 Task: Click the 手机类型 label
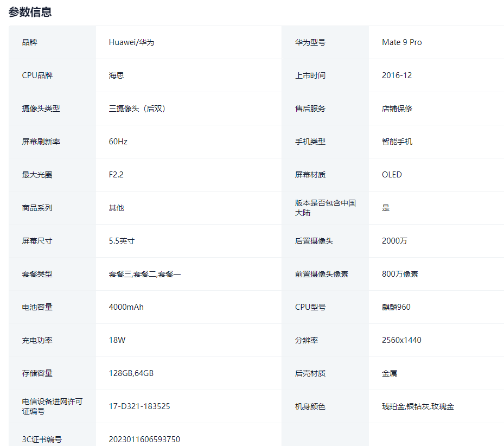point(310,142)
